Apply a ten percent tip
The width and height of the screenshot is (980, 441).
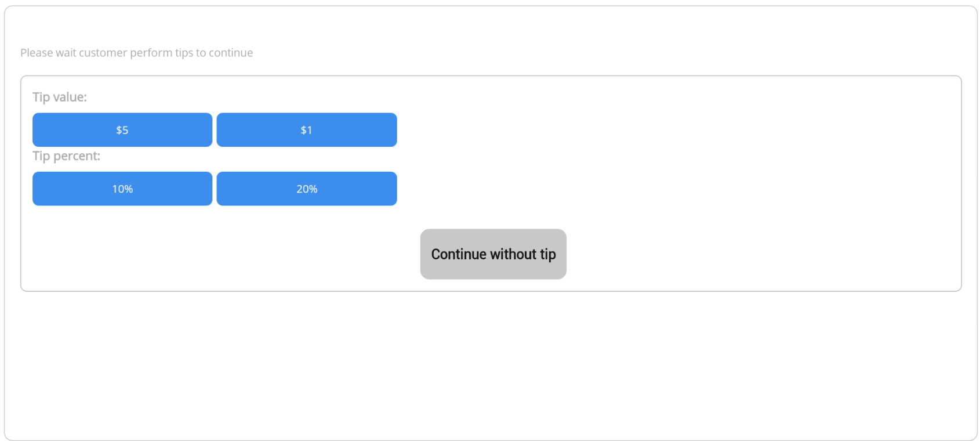coord(122,189)
